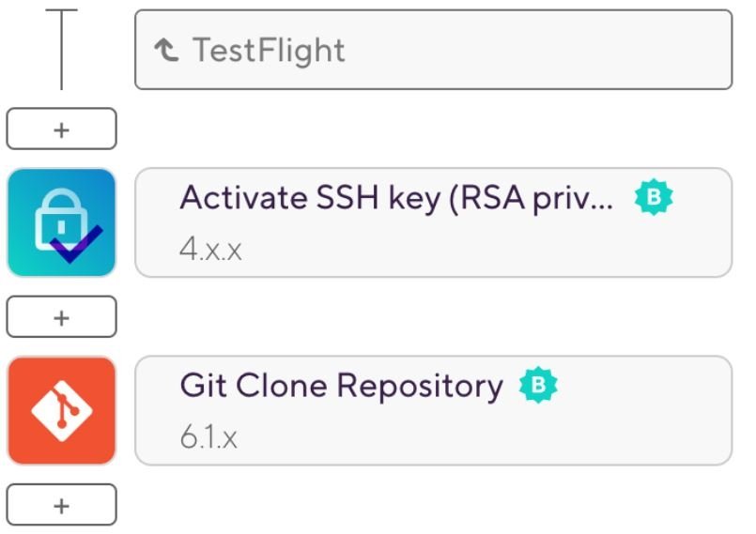Click the TestFlight label text
The width and height of the screenshot is (756, 534).
tap(269, 50)
